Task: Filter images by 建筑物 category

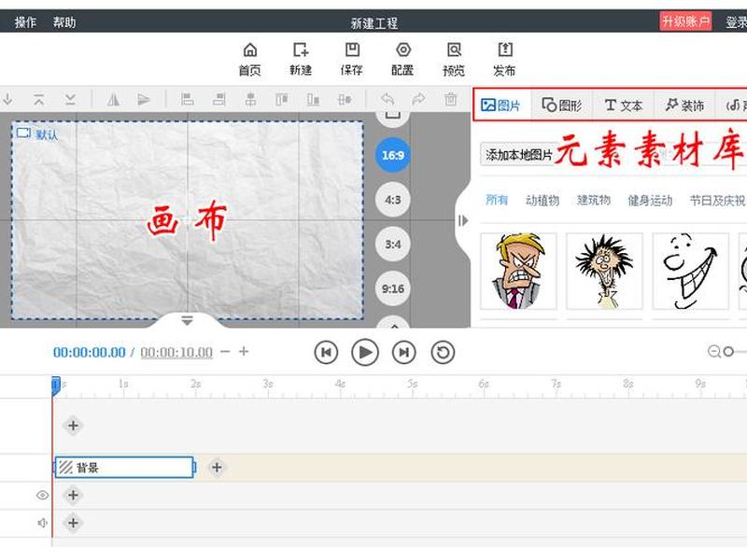Action: (594, 200)
